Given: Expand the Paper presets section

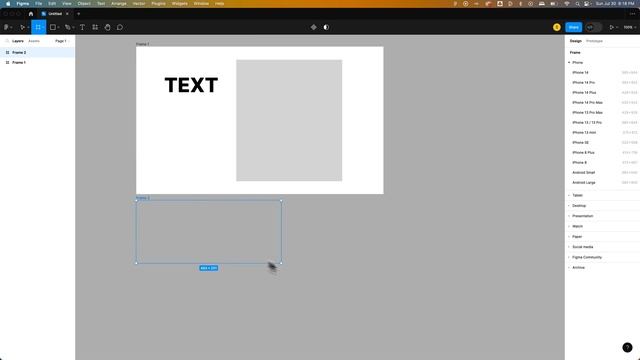Looking at the screenshot, I should tap(569, 237).
